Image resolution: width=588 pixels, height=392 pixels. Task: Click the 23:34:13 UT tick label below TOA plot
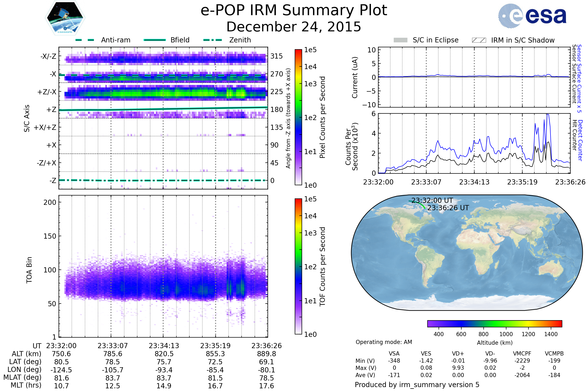pyautogui.click(x=164, y=346)
